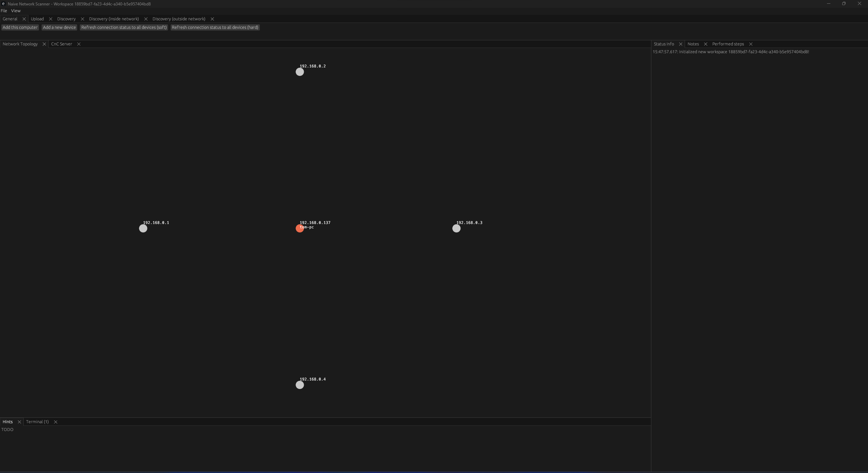
Task: Click Add this computer button
Action: [x=19, y=27]
